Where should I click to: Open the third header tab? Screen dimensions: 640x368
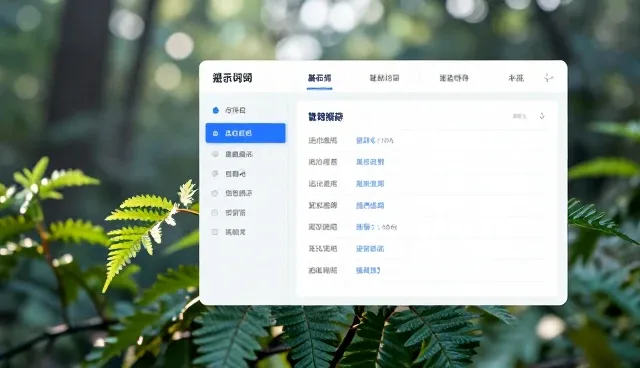click(x=454, y=78)
